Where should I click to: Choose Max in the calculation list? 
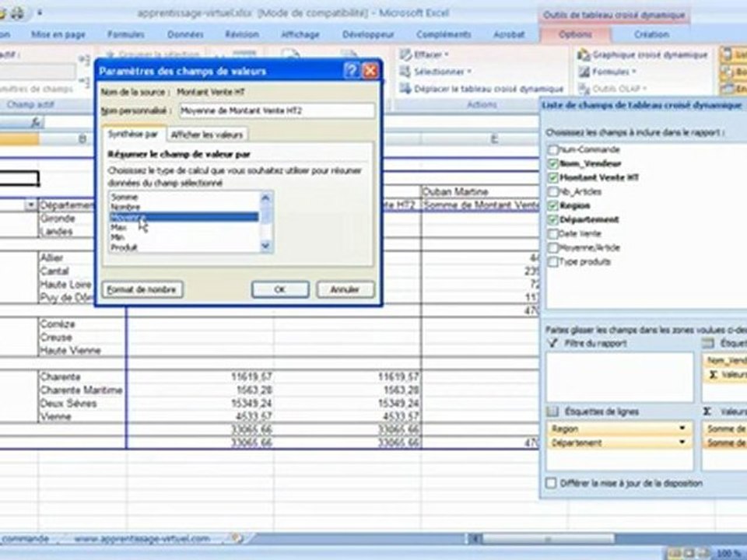click(x=185, y=228)
